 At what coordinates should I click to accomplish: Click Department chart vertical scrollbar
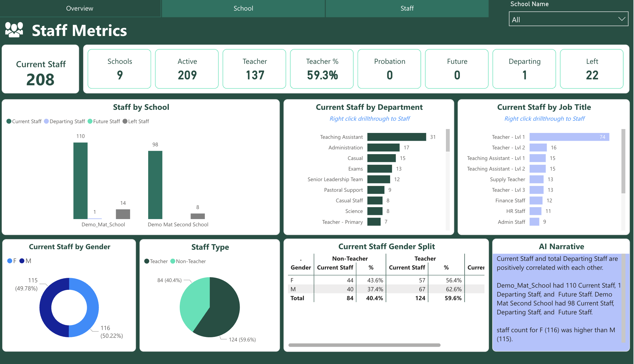(x=448, y=140)
